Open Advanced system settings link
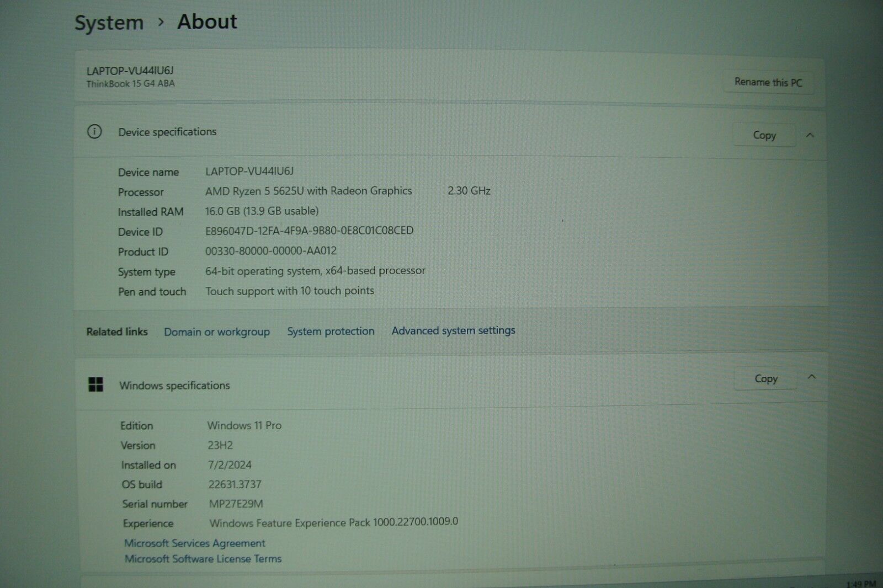 point(454,330)
